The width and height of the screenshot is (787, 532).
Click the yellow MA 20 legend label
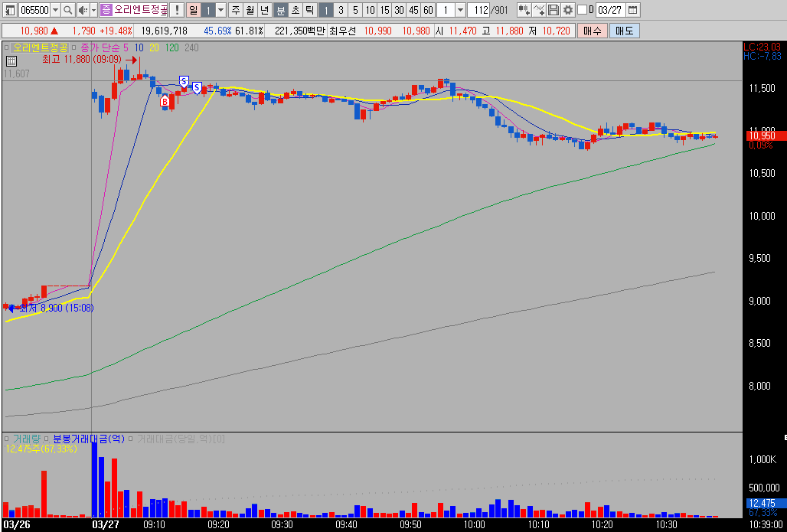pos(155,47)
